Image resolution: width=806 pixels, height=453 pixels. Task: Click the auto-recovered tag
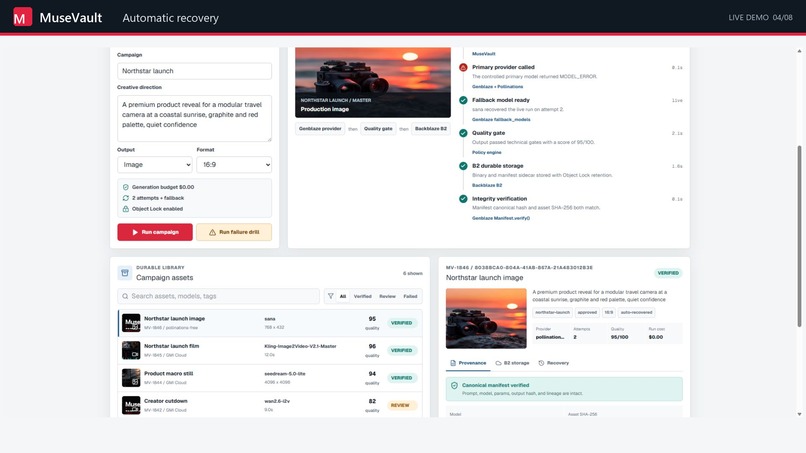click(x=636, y=312)
